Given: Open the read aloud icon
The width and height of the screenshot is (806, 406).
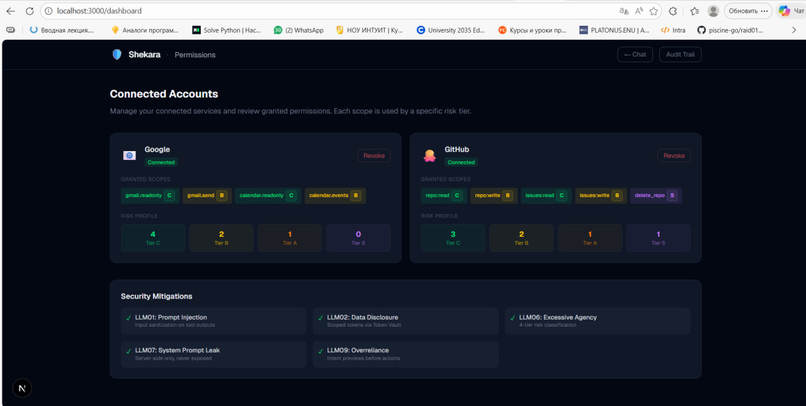Looking at the screenshot, I should [x=639, y=11].
